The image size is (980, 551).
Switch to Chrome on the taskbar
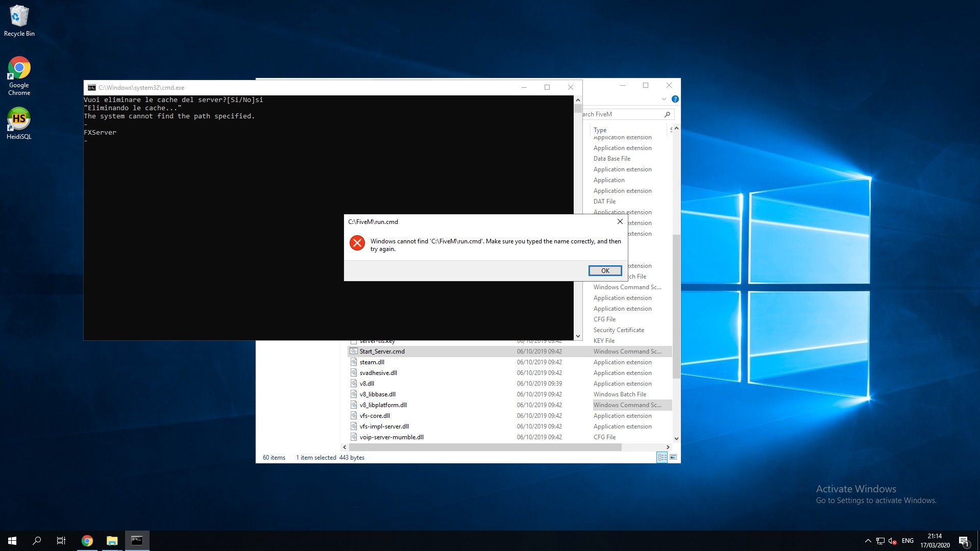(x=87, y=541)
